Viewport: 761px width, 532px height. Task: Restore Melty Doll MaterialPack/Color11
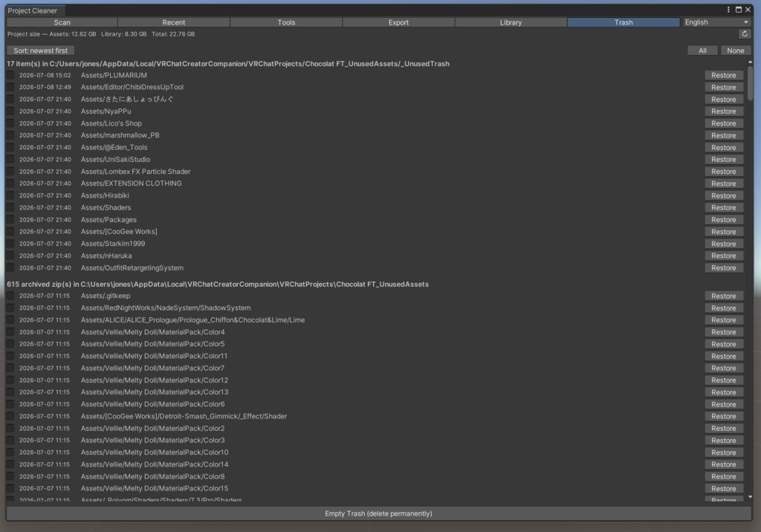(x=724, y=357)
